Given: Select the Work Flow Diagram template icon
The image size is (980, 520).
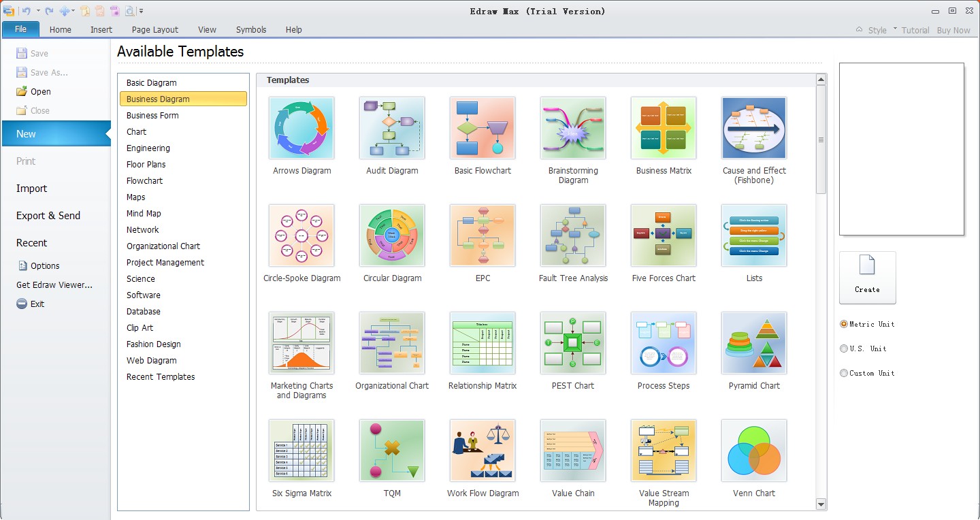Looking at the screenshot, I should tap(483, 451).
